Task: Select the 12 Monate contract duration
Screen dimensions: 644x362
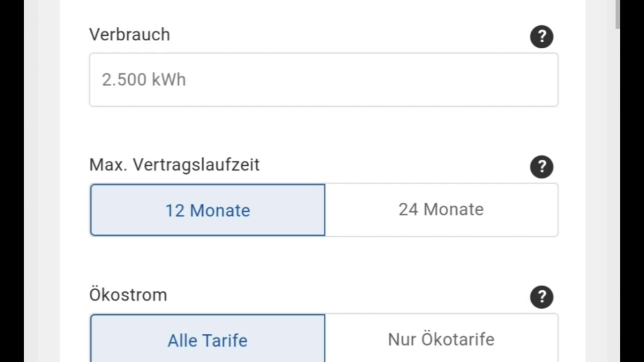Action: 207,210
